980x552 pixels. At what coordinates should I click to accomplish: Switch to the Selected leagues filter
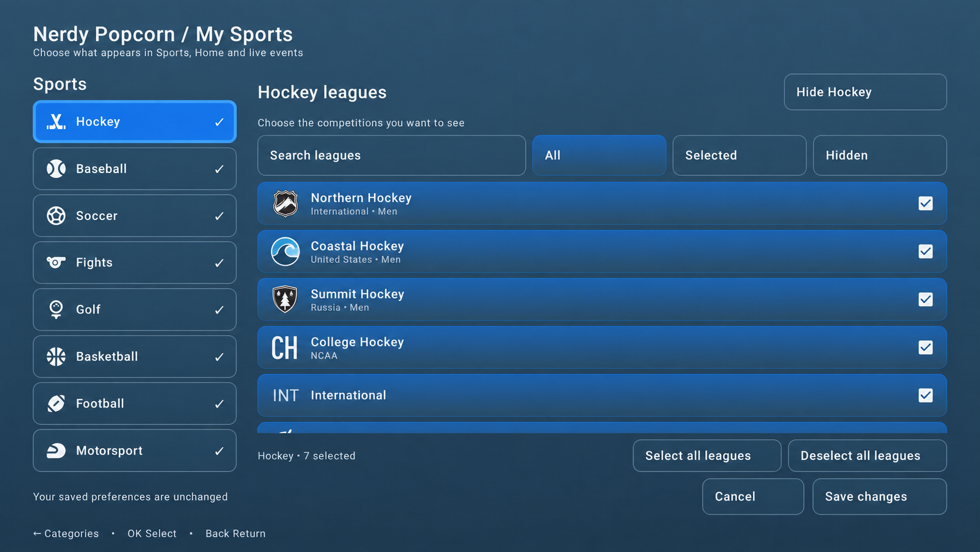pos(740,155)
